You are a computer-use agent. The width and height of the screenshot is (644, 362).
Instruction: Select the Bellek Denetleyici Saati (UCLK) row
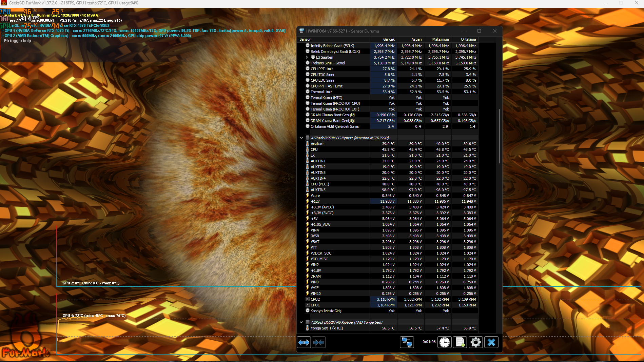[x=388, y=52]
